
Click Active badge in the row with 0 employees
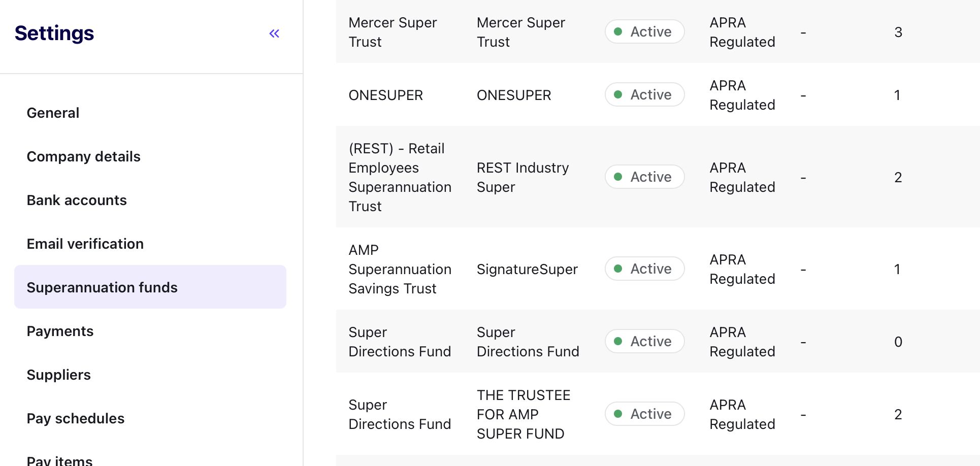(645, 341)
